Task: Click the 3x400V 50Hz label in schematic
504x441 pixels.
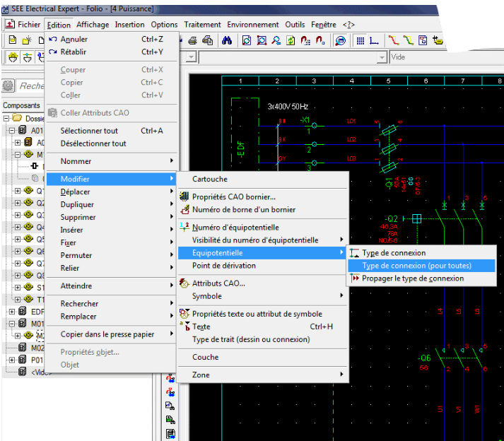Action: pyautogui.click(x=288, y=107)
